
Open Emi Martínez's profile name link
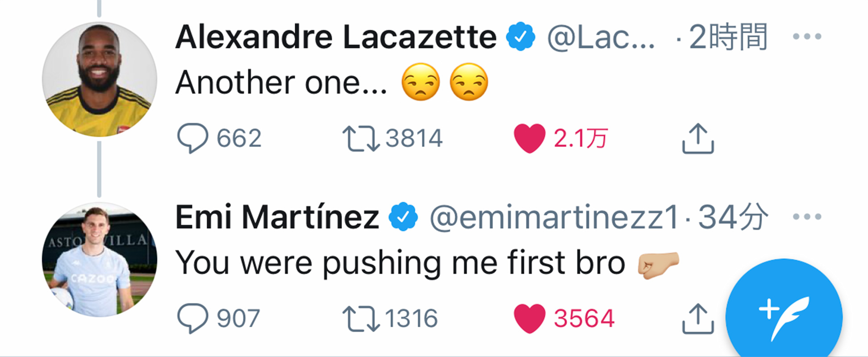(x=277, y=217)
